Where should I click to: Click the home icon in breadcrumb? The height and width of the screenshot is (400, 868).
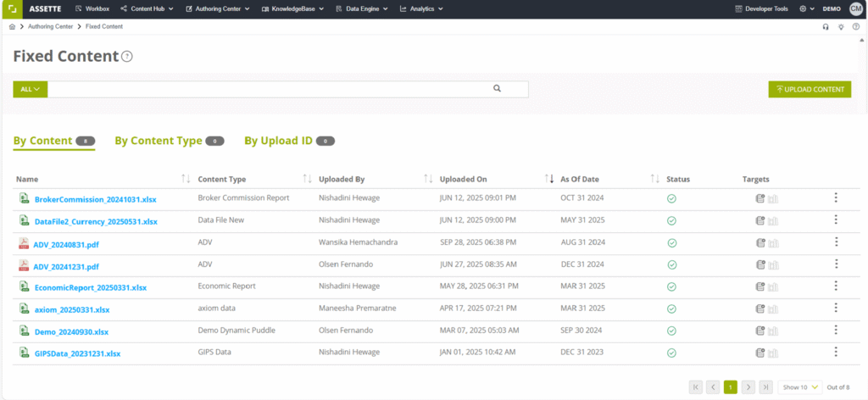12,26
